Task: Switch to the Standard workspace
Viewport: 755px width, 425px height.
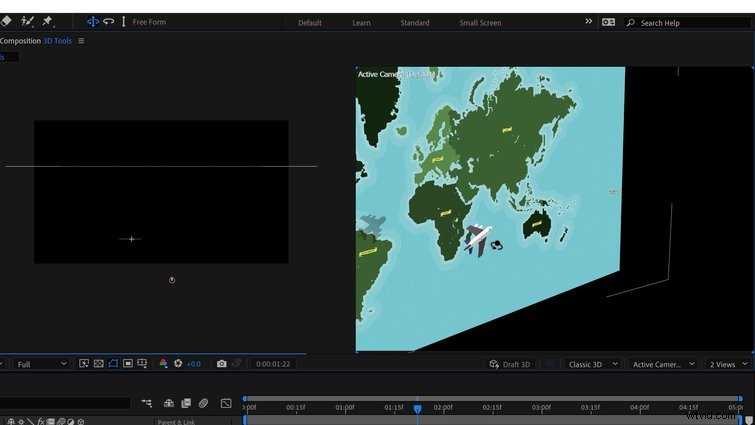Action: (415, 23)
